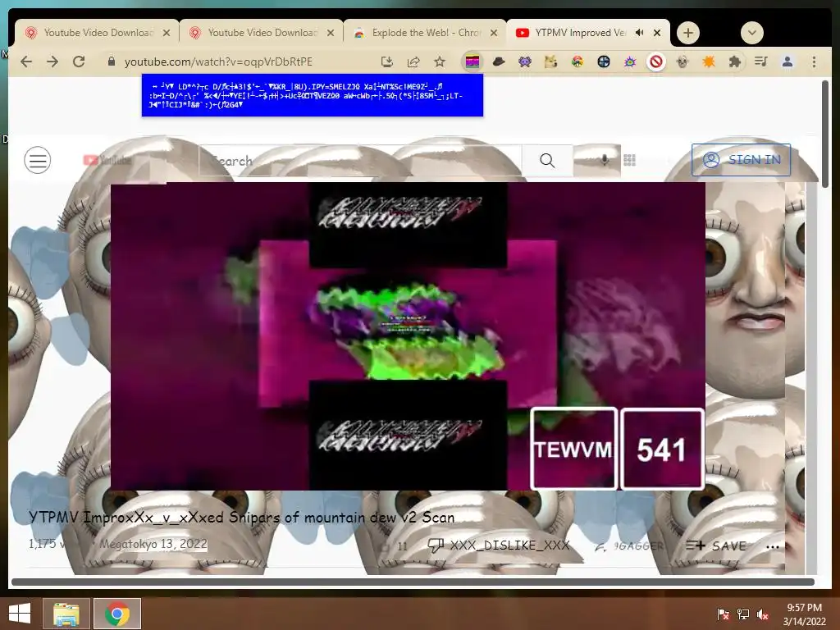Click the YouTube Search field
Viewport: 840px width, 630px height.
[x=360, y=160]
